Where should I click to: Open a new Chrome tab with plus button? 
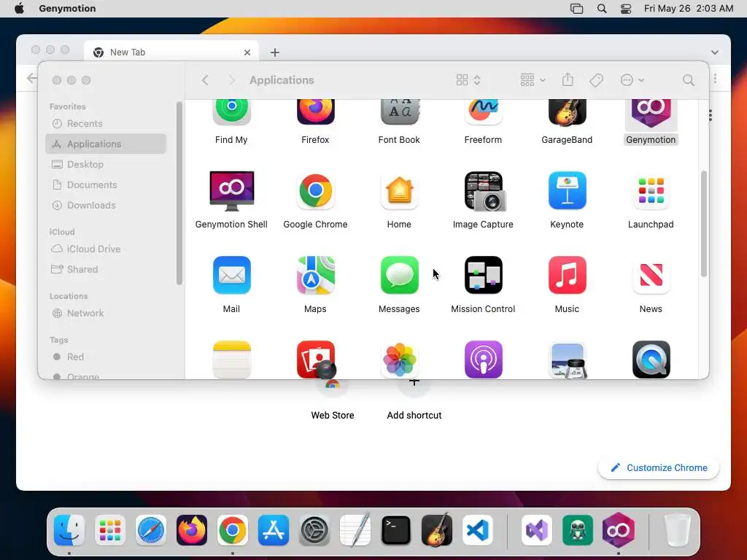275,52
